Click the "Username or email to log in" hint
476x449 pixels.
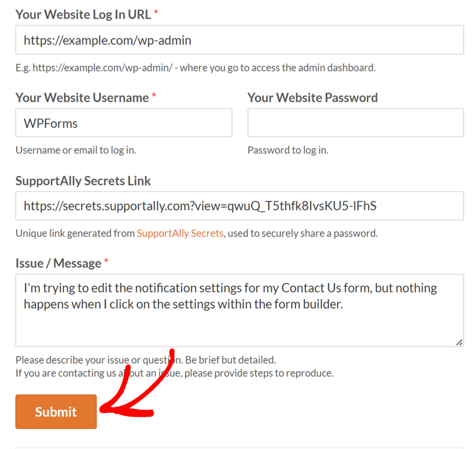click(76, 150)
